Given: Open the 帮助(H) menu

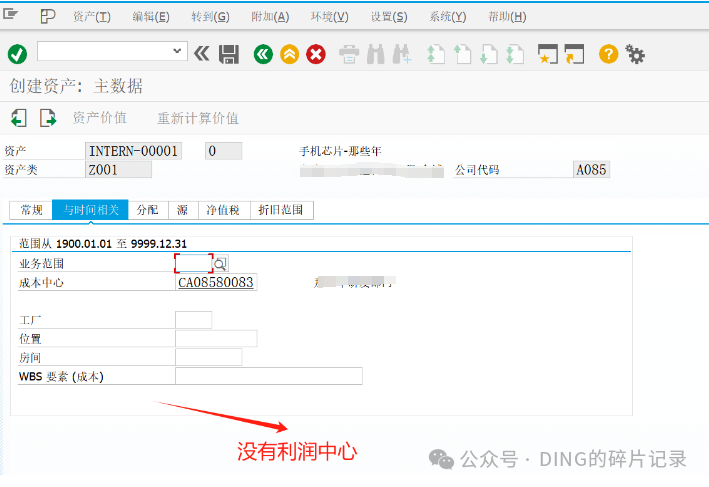Looking at the screenshot, I should click(507, 17).
